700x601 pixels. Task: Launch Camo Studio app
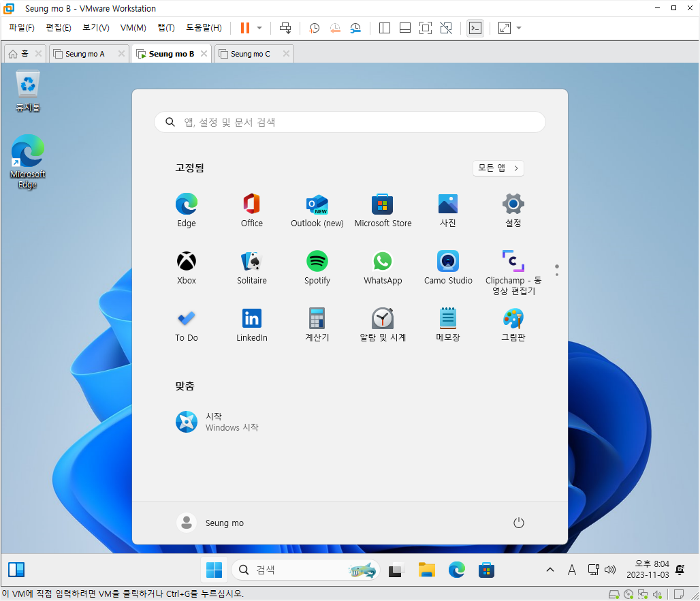(x=448, y=267)
